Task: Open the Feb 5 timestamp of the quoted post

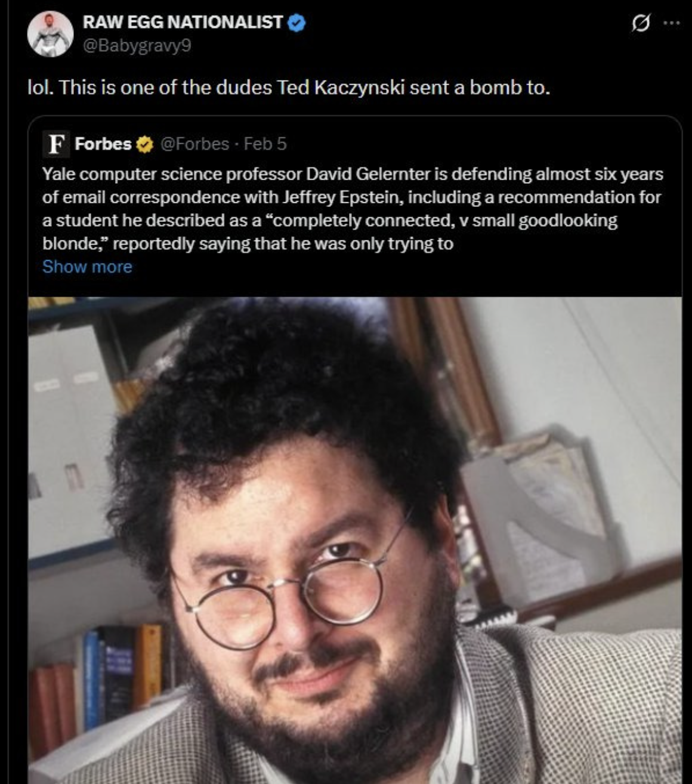Action: tap(265, 144)
